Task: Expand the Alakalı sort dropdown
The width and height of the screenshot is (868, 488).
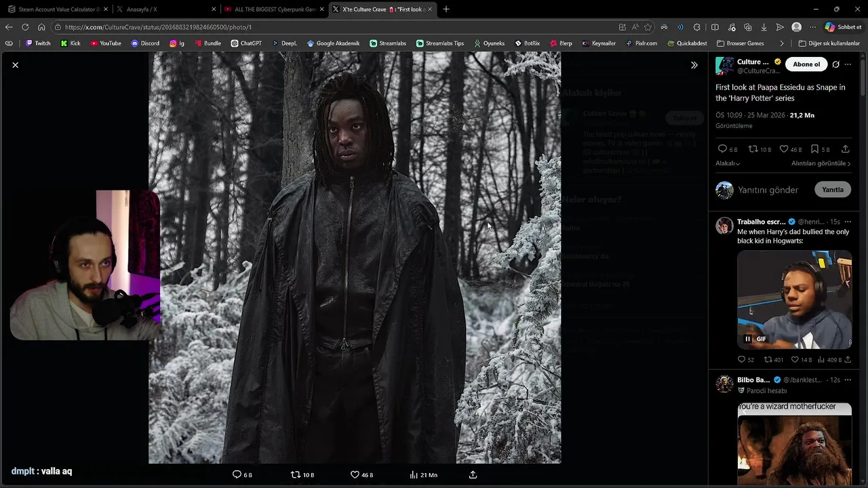Action: click(x=728, y=163)
